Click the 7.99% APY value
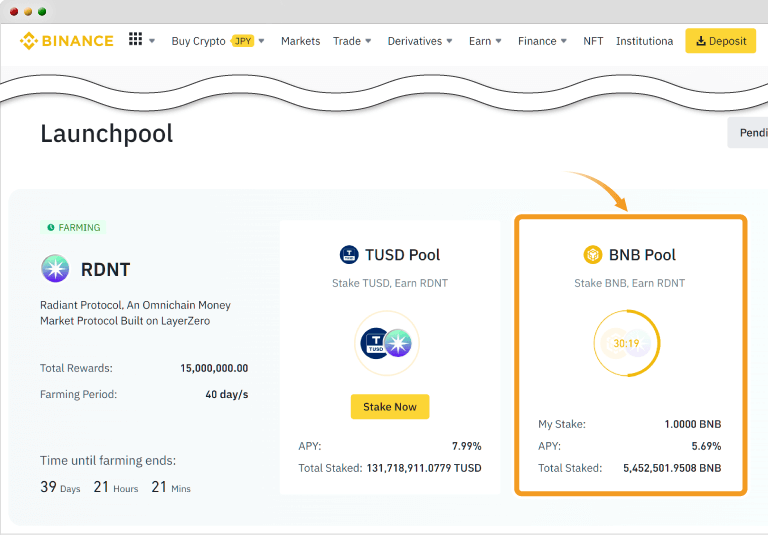768x535 pixels. (466, 446)
